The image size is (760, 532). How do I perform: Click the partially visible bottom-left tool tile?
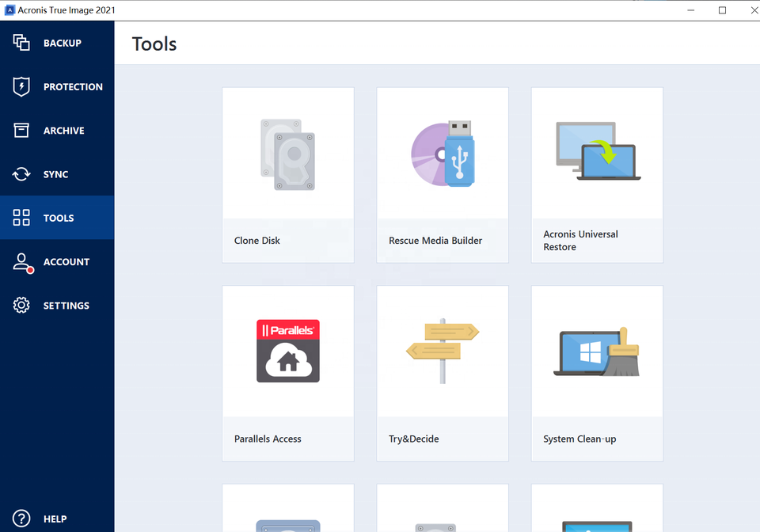pyautogui.click(x=288, y=511)
